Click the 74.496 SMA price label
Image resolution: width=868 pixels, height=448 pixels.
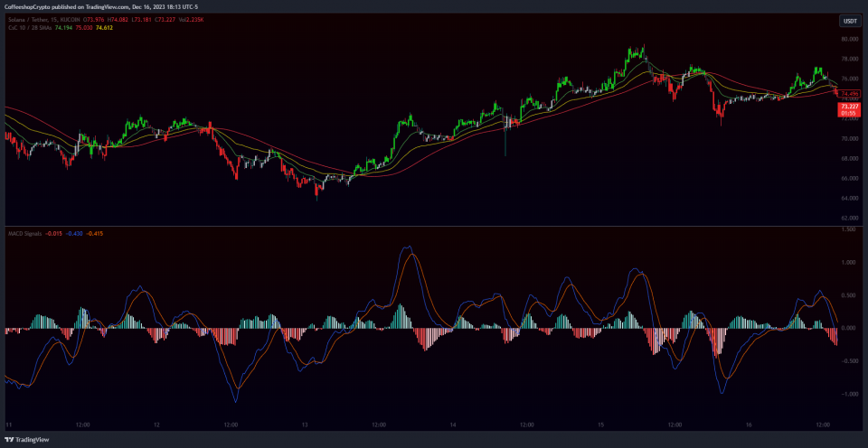[x=848, y=94]
